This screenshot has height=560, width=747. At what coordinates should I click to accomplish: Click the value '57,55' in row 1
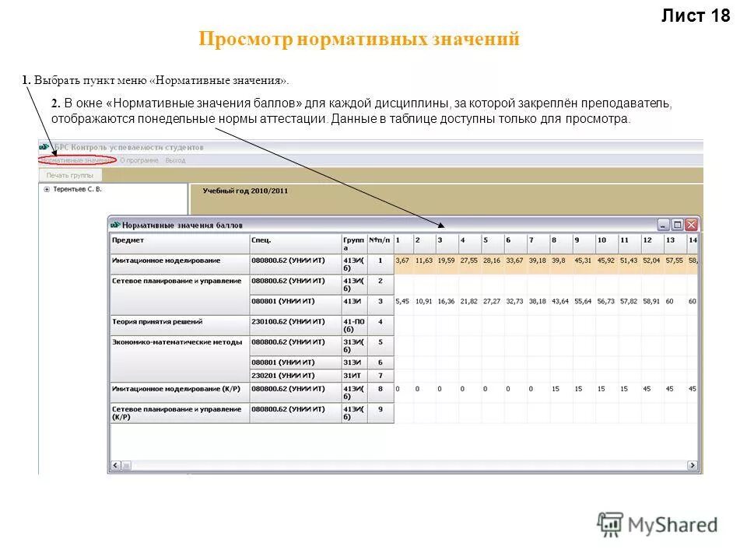click(x=674, y=261)
